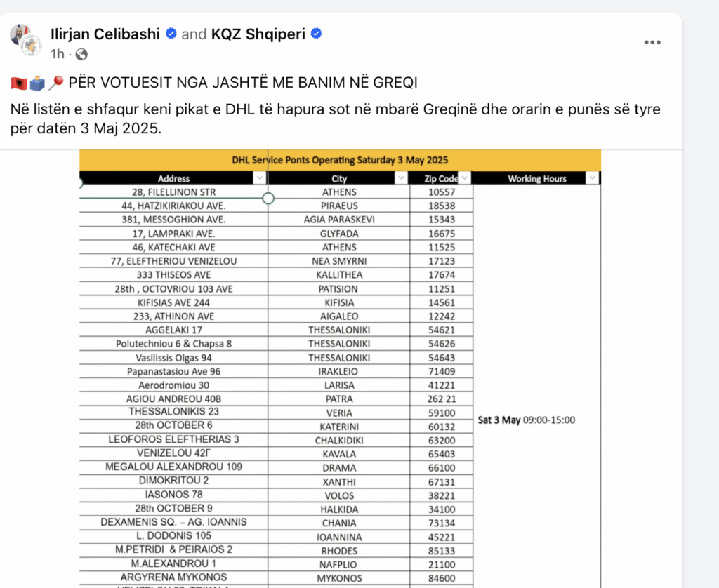Open the DHL Service Points image thumbnail title
719x588 pixels.
tap(340, 161)
